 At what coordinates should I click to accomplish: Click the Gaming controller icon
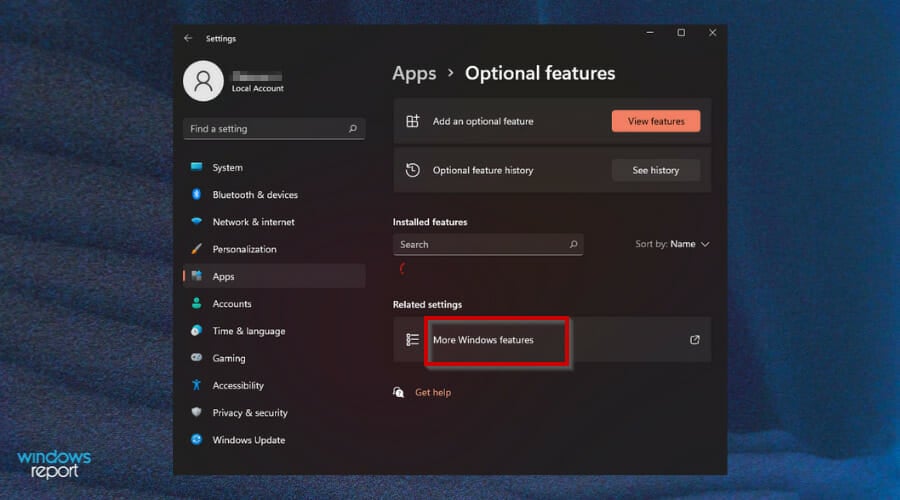click(196, 358)
